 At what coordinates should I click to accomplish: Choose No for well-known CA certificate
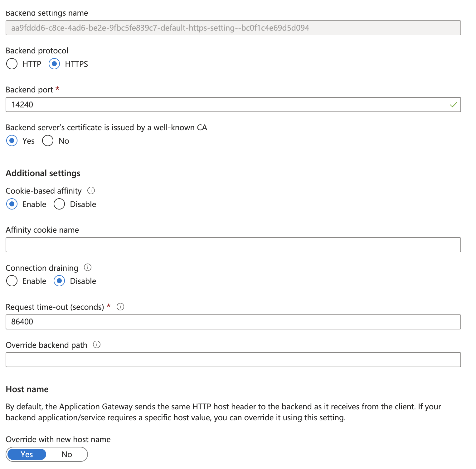48,141
